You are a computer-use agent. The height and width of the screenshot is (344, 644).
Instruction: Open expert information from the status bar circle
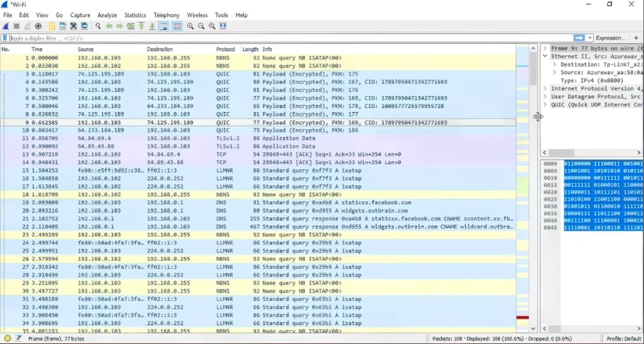point(7,338)
